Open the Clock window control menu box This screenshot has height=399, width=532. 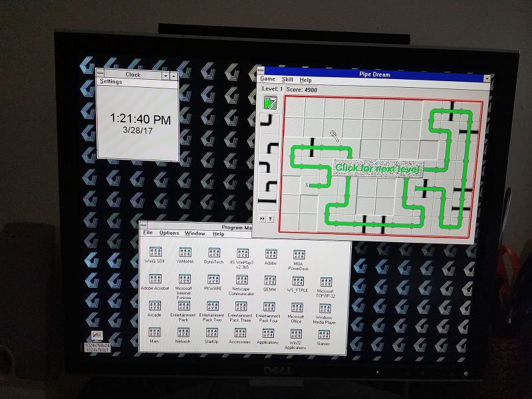coord(100,72)
